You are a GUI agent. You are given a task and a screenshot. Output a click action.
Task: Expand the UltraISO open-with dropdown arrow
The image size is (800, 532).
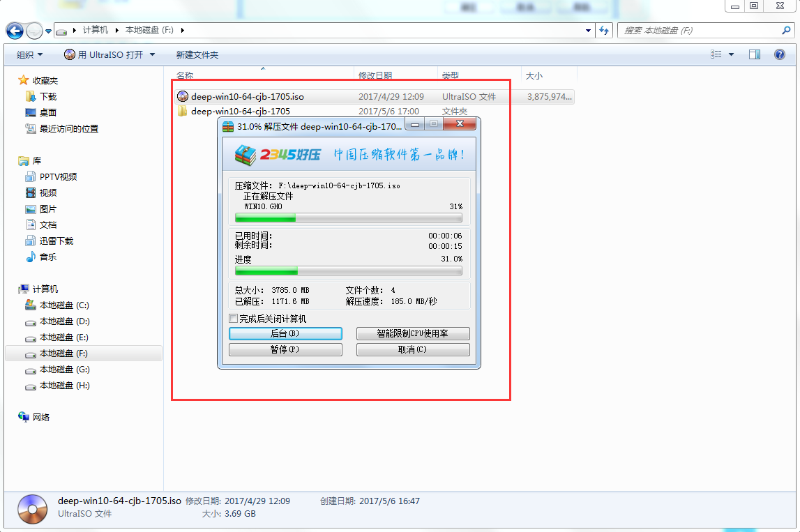[152, 54]
